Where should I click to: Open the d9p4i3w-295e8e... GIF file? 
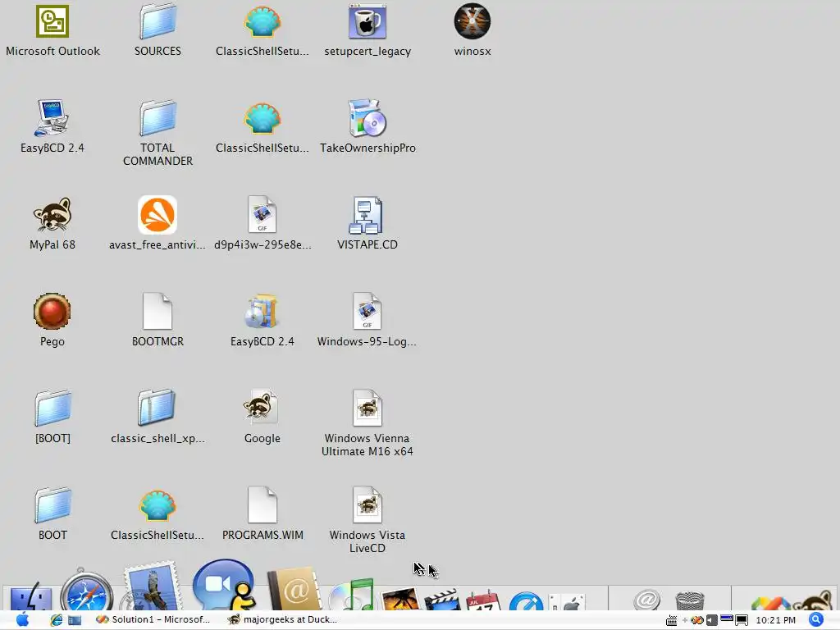(x=262, y=224)
